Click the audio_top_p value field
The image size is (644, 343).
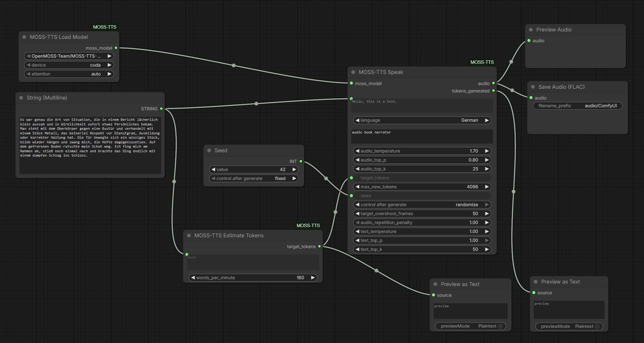tap(422, 160)
